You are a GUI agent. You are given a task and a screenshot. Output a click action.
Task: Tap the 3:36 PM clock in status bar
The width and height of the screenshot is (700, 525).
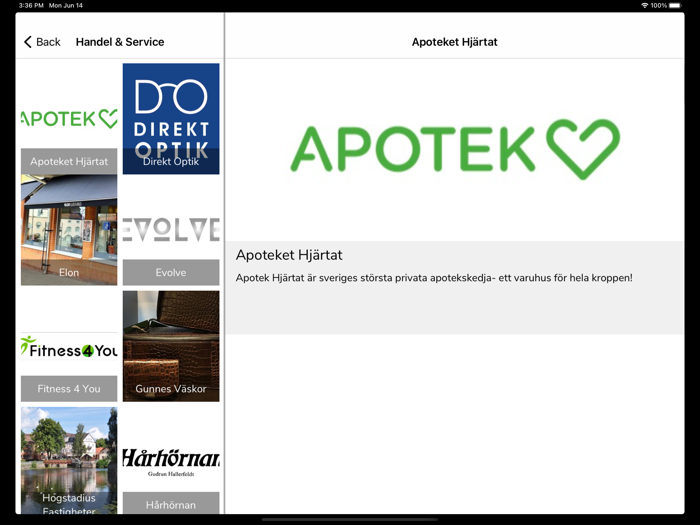[31, 5]
